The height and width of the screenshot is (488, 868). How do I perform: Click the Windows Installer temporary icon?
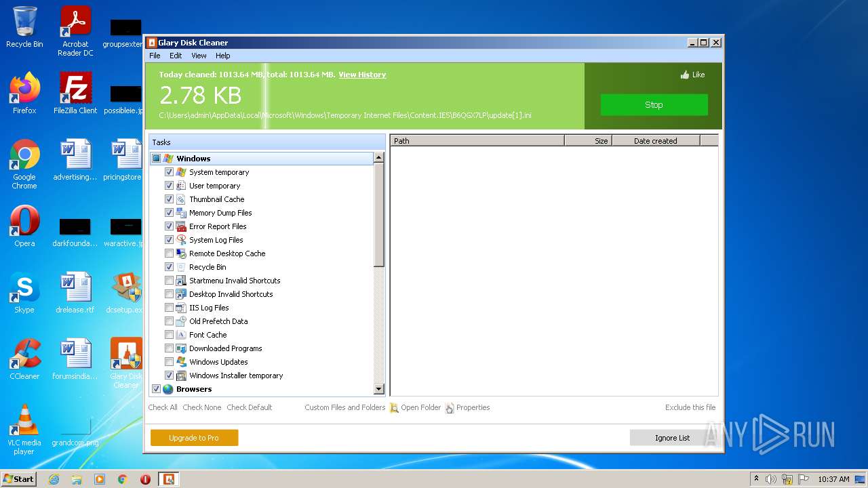coord(181,375)
